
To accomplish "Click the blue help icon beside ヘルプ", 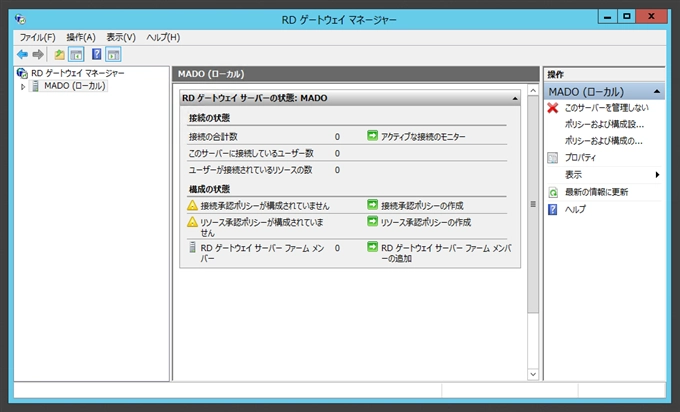I will tap(552, 209).
